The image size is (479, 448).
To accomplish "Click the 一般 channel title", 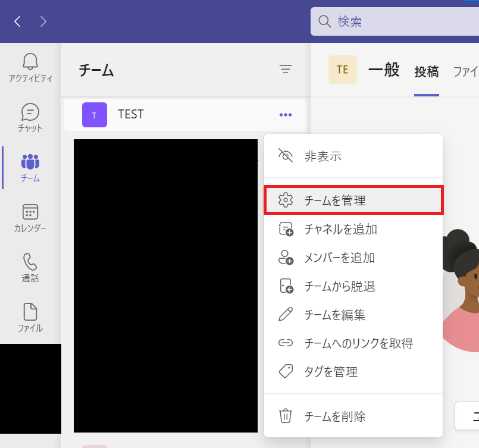I will (384, 70).
